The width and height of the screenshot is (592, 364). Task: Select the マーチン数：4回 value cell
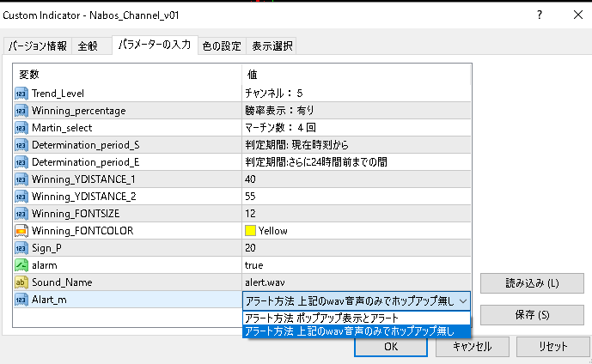tap(356, 128)
